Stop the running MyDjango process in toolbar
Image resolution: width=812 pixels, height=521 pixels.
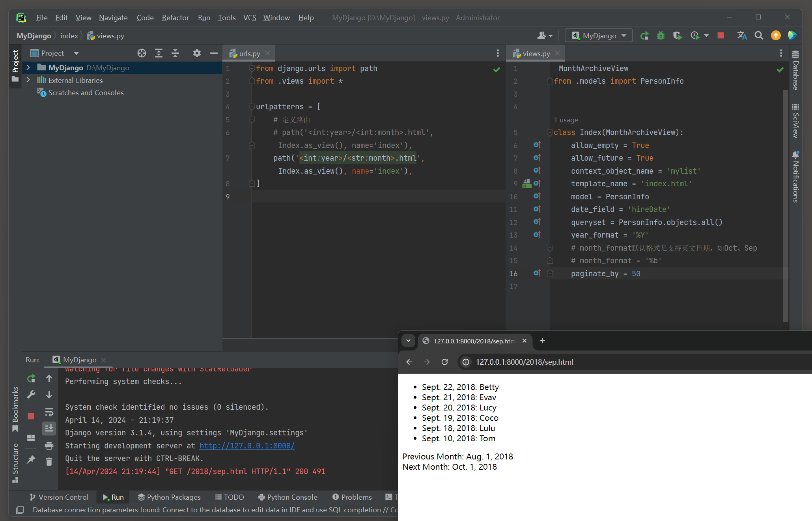click(x=721, y=36)
